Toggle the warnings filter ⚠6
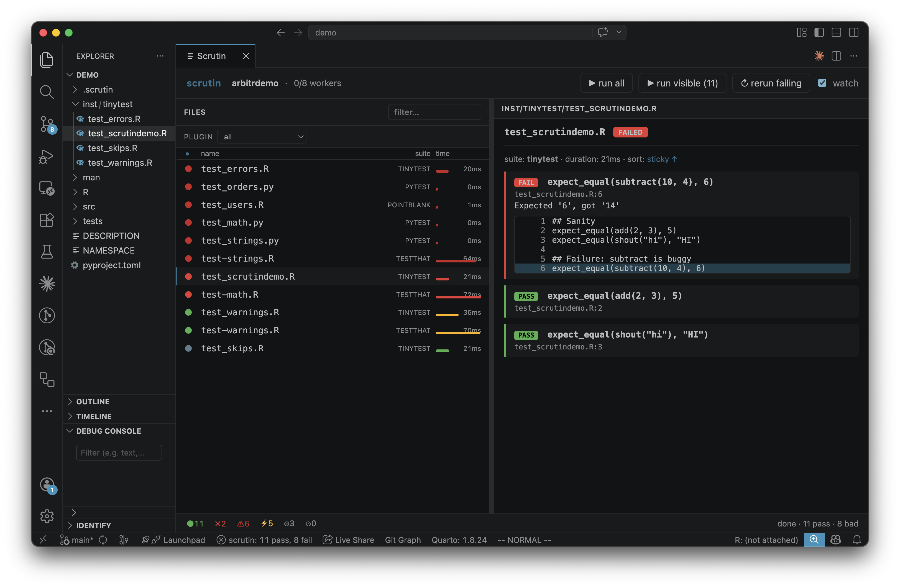 pos(243,523)
